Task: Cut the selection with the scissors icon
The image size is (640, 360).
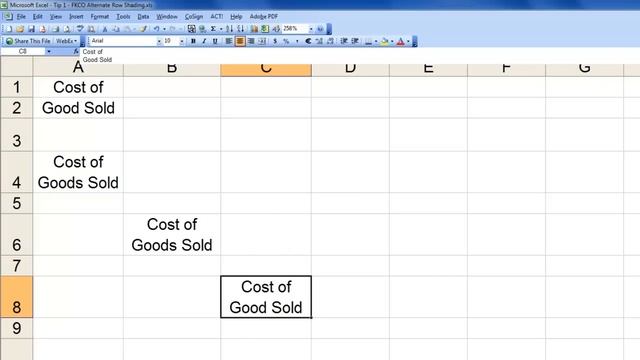Action: pyautogui.click(x=104, y=29)
